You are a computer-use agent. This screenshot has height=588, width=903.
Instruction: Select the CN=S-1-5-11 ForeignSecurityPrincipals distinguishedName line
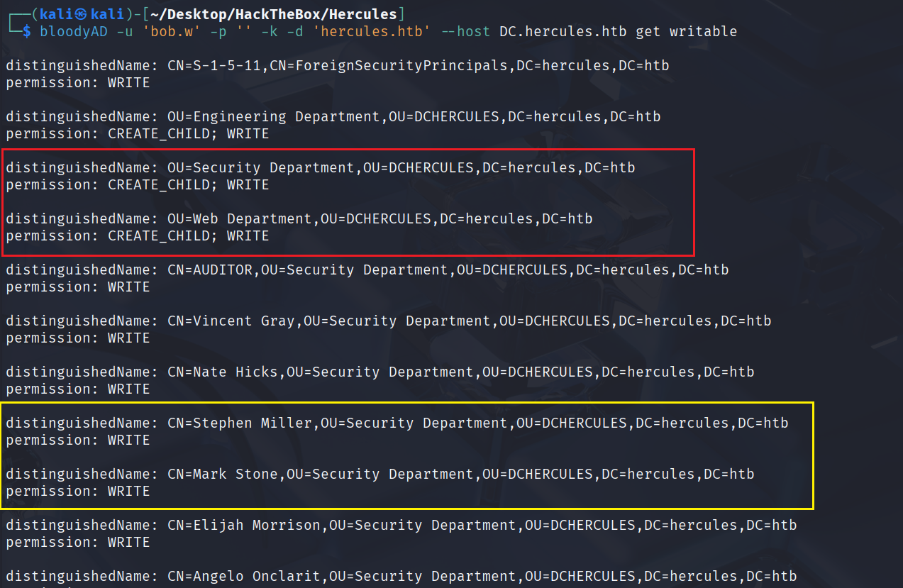(x=338, y=66)
